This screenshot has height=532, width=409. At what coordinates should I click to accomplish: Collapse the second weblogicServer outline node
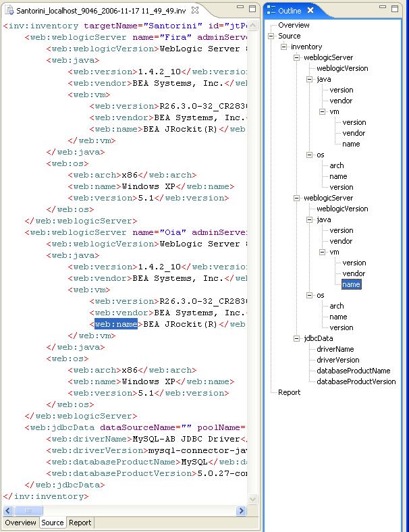pos(297,198)
